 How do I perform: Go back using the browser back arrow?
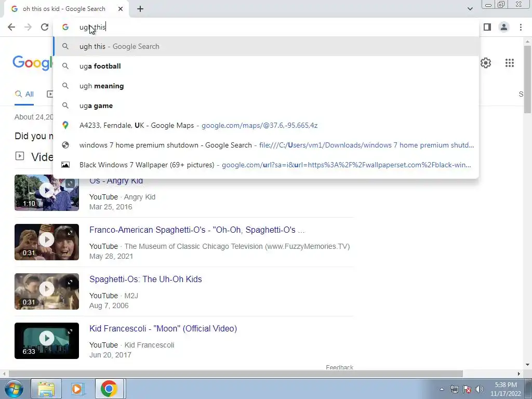[x=11, y=27]
